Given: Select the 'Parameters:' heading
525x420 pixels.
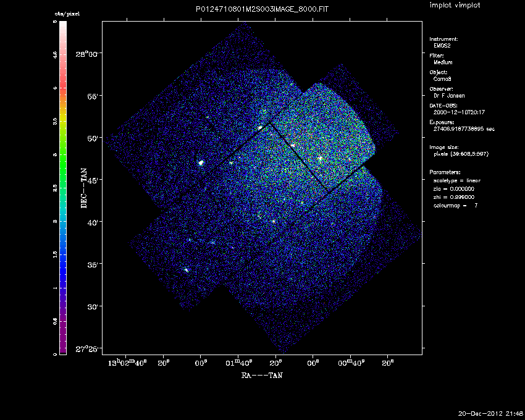Looking at the screenshot, I should (445, 172).
